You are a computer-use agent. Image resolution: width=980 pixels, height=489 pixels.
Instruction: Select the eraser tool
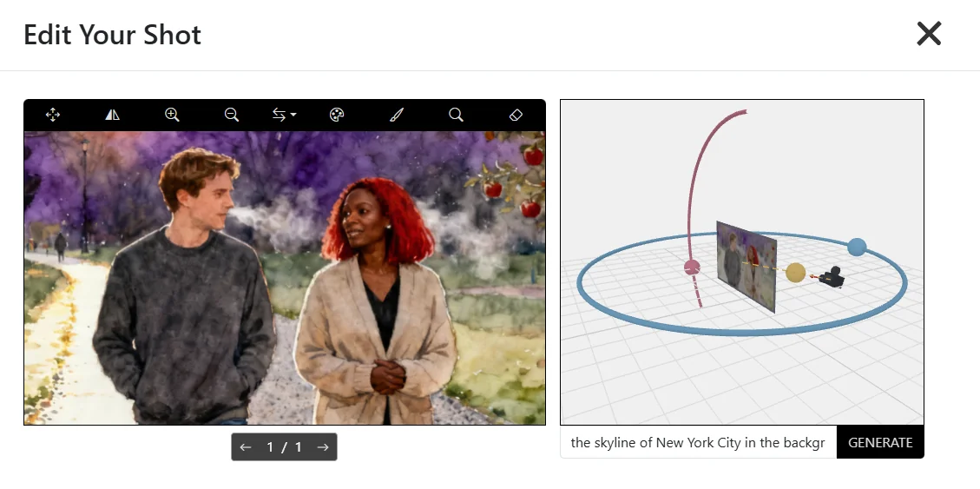tap(516, 115)
